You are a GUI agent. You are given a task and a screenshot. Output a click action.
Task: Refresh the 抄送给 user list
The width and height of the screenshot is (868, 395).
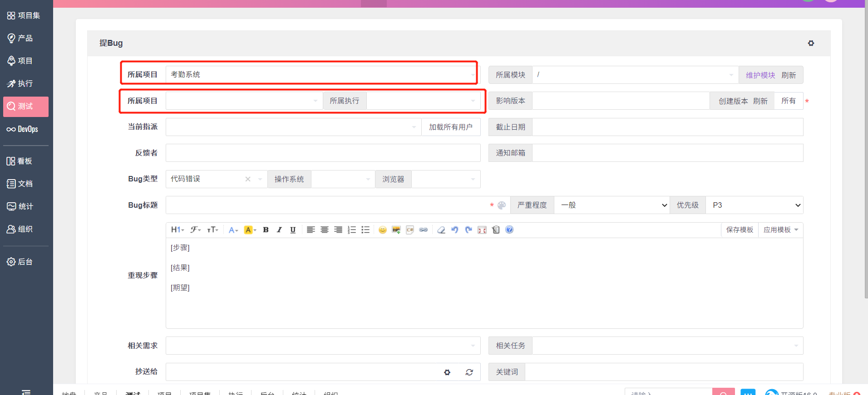pyautogui.click(x=469, y=372)
